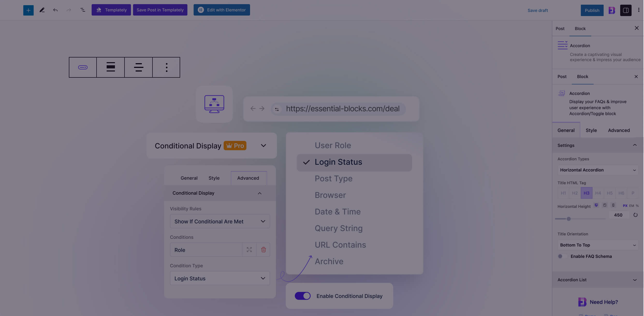This screenshot has width=644, height=316.
Task: Select P title HTML tag
Action: pos(633,193)
